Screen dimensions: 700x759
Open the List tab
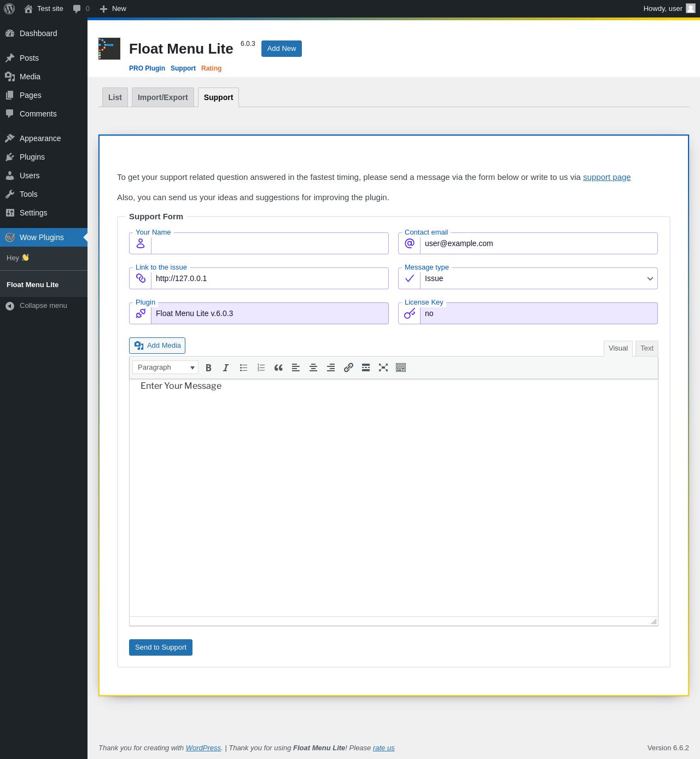[115, 97]
